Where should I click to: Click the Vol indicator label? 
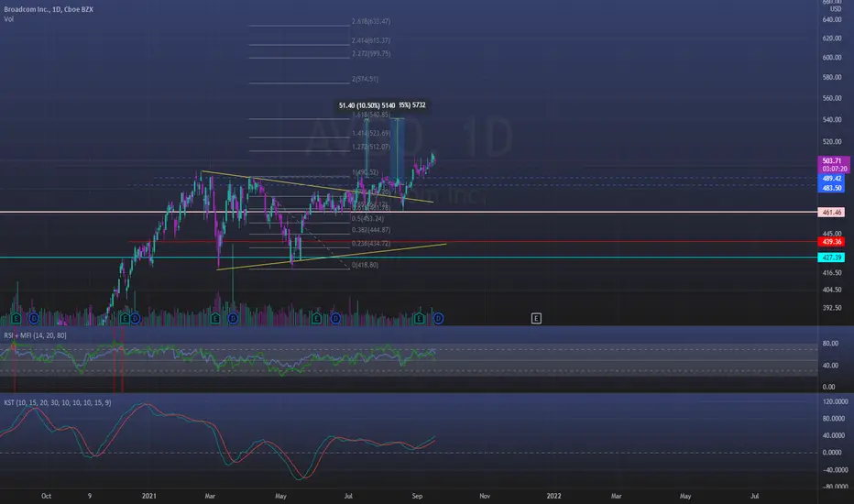click(9, 19)
